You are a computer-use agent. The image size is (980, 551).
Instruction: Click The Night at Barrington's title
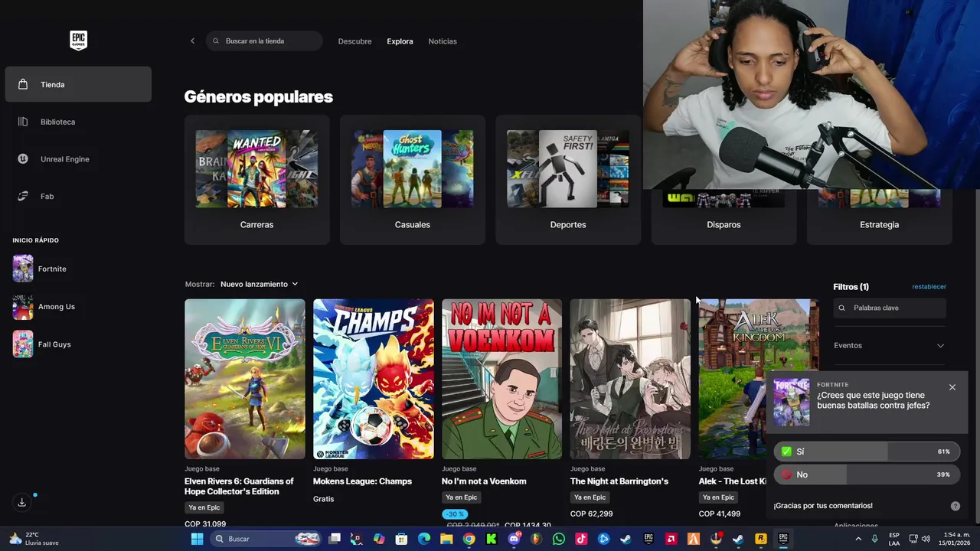[619, 481]
